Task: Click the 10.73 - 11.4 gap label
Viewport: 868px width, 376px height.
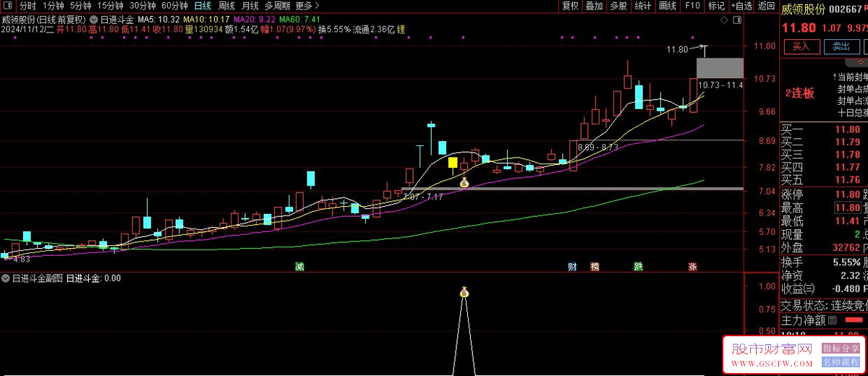Action: (721, 85)
